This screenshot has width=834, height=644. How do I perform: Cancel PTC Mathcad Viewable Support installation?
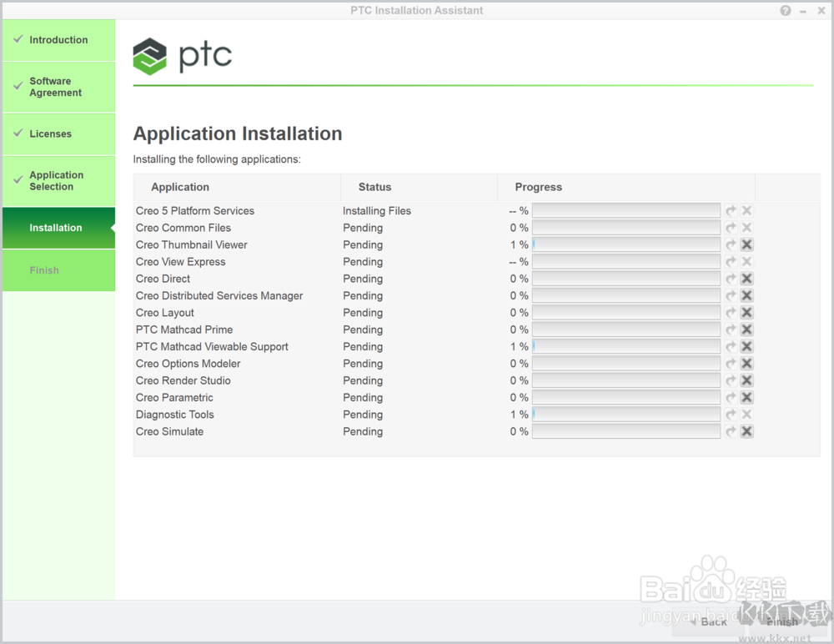(x=746, y=347)
